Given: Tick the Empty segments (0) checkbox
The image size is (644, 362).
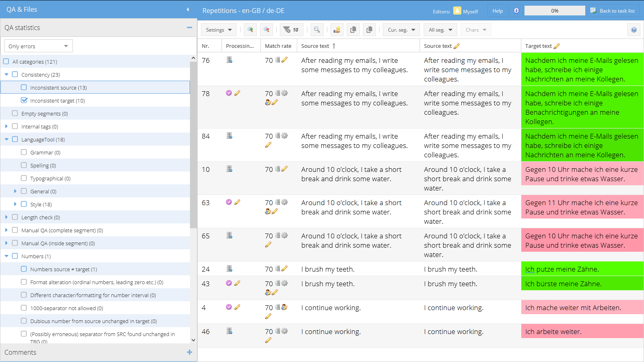Looking at the screenshot, I should click(x=15, y=113).
